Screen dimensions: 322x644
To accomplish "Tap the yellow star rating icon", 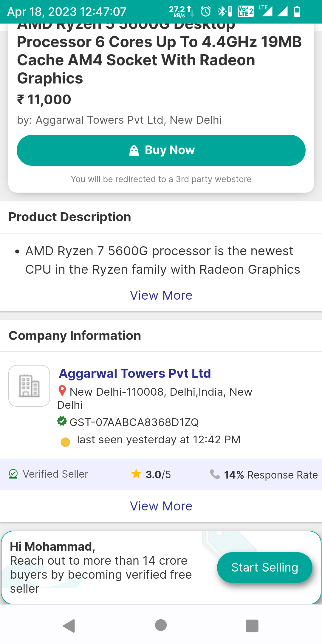I will click(137, 474).
